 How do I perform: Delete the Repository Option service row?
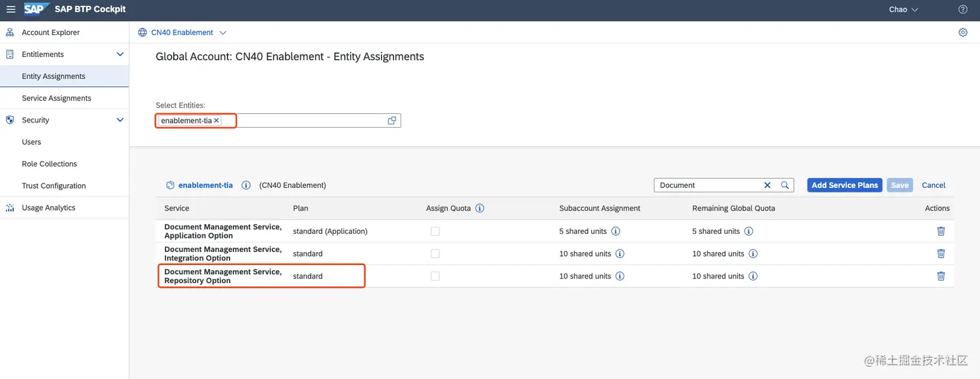point(940,276)
